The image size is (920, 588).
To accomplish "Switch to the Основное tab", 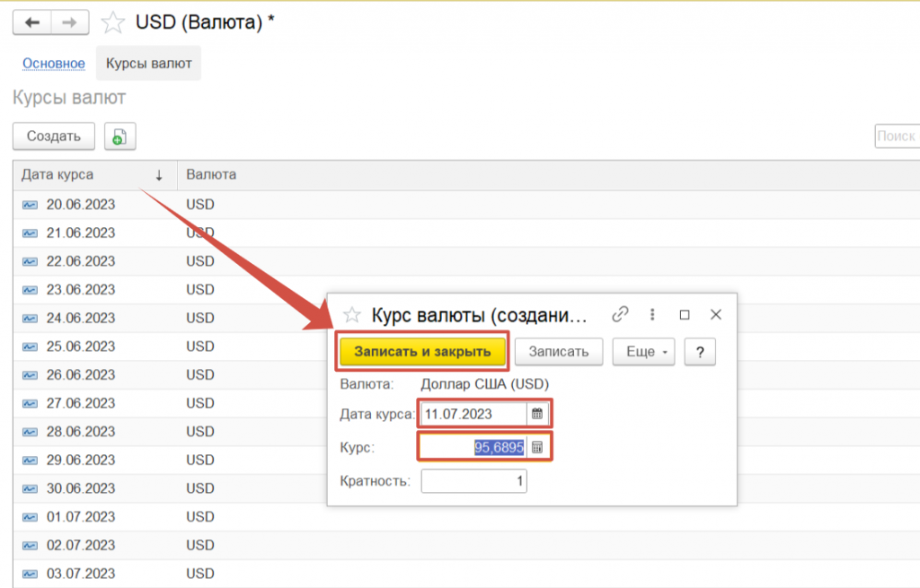I will [54, 64].
